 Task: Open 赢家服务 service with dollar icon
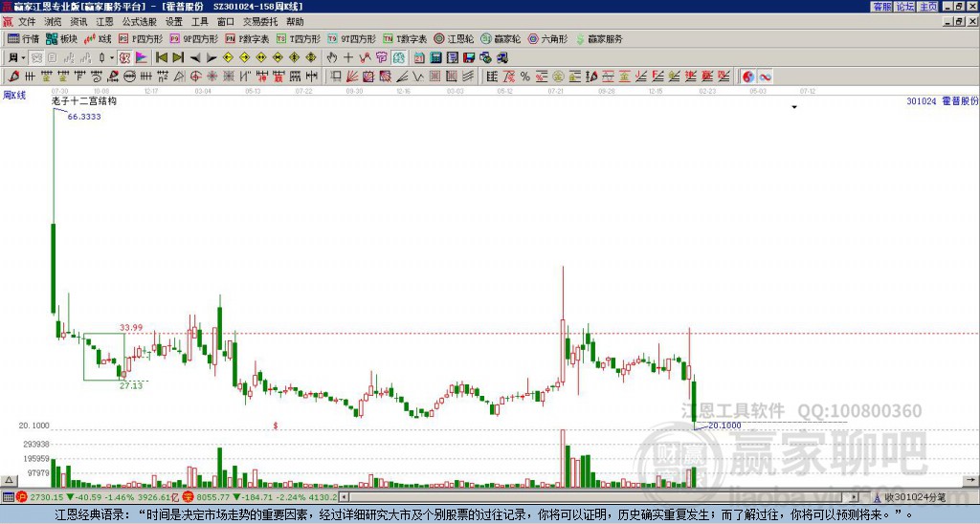pyautogui.click(x=599, y=38)
